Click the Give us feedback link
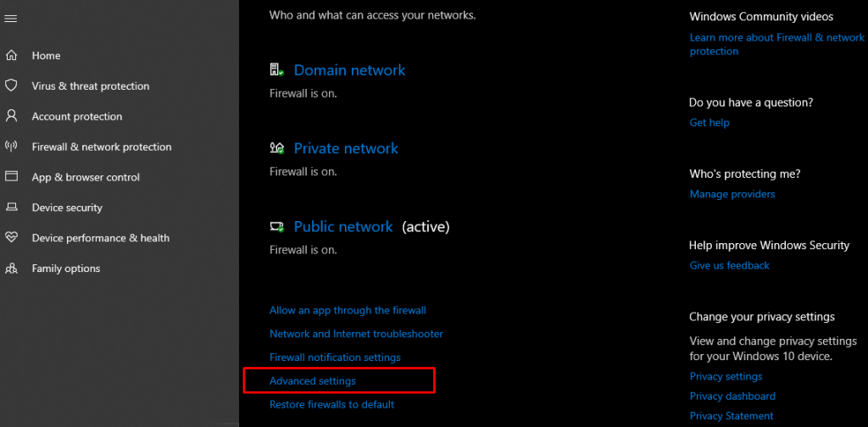 click(x=729, y=265)
